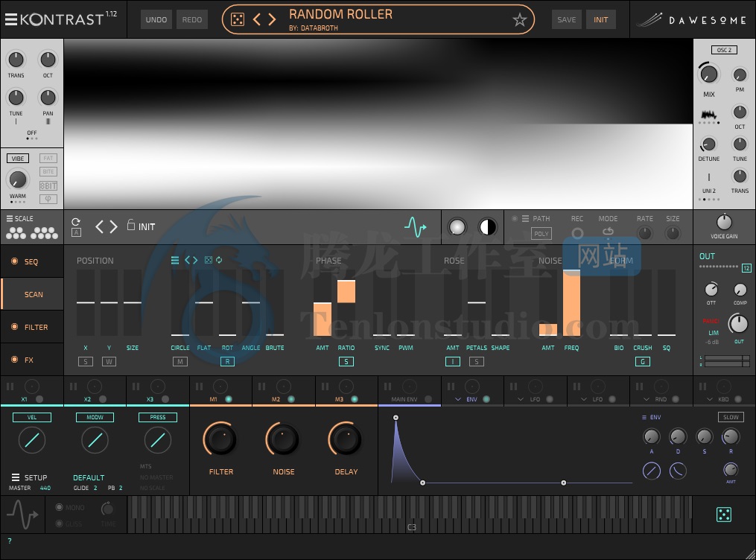
Task: Toggle POLY path mode
Action: (x=541, y=233)
